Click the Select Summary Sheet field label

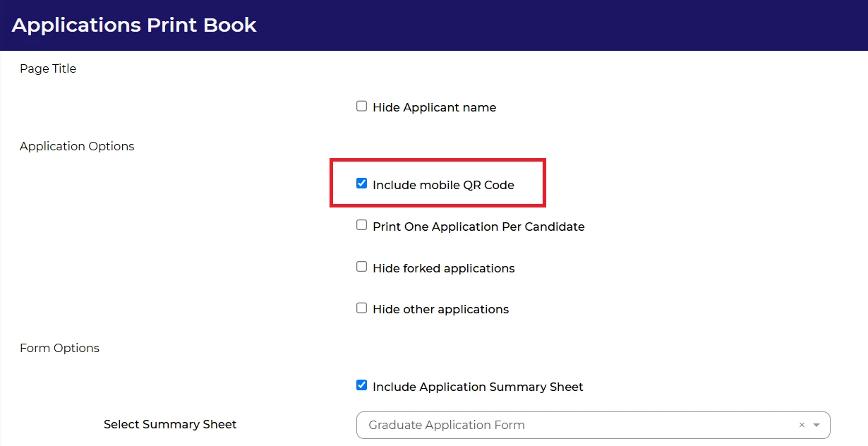(170, 425)
